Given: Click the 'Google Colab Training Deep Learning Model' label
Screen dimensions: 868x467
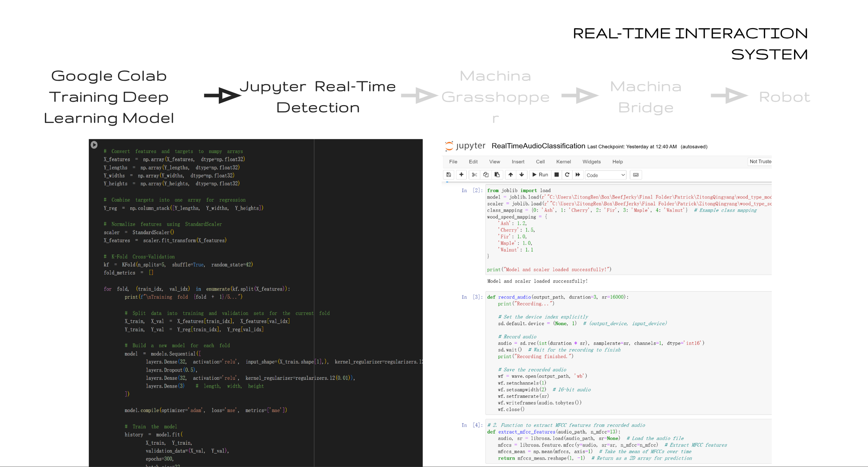Looking at the screenshot, I should pyautogui.click(x=109, y=97).
